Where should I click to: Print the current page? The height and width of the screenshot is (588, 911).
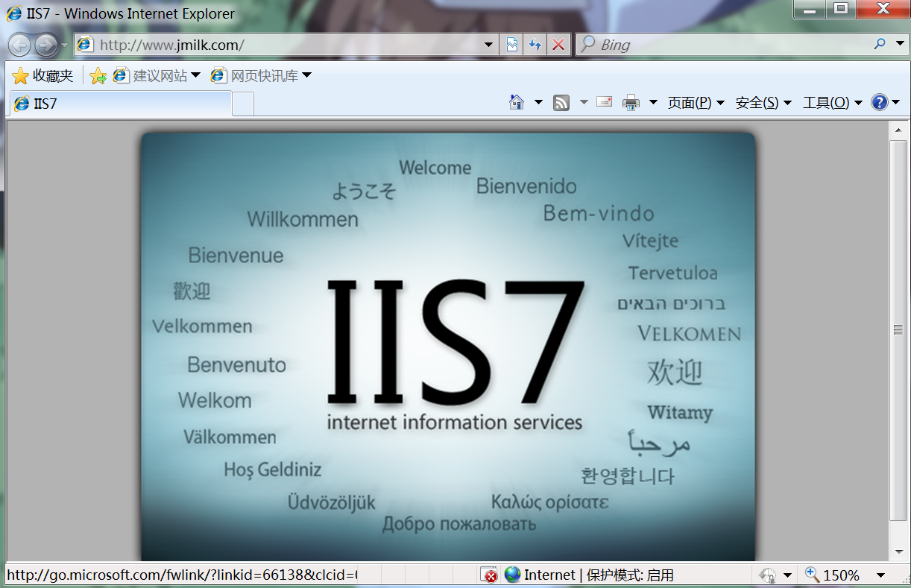coord(631,103)
